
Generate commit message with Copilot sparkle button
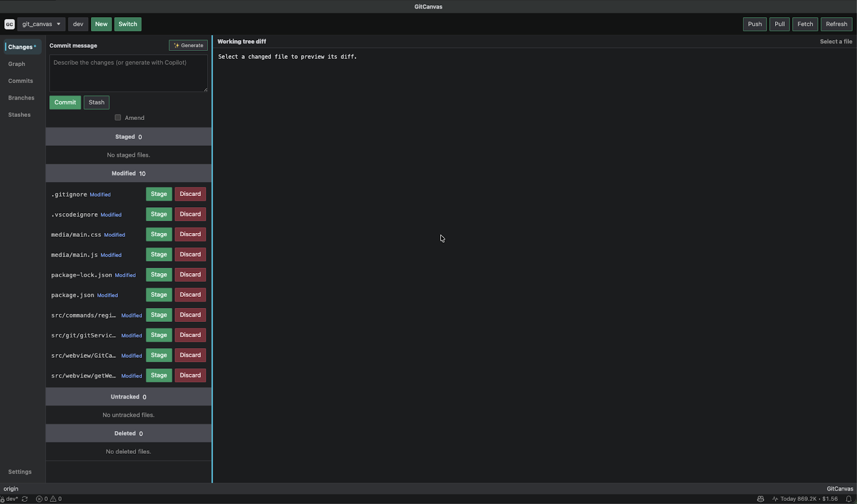click(188, 46)
